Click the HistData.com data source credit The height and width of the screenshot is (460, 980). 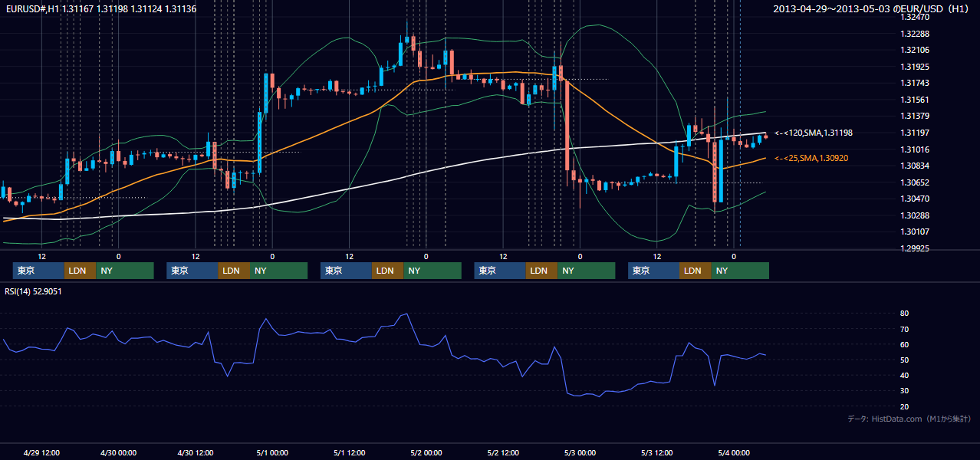pyautogui.click(x=909, y=419)
